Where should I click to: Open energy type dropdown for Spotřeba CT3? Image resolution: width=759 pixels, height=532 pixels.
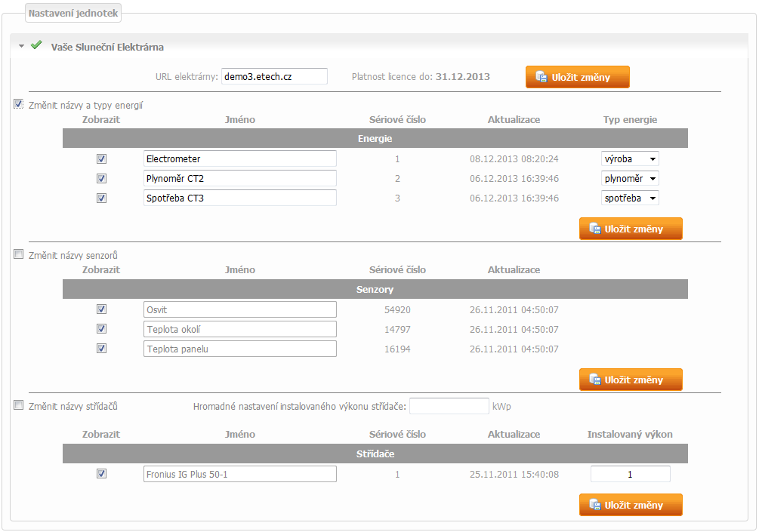point(630,198)
